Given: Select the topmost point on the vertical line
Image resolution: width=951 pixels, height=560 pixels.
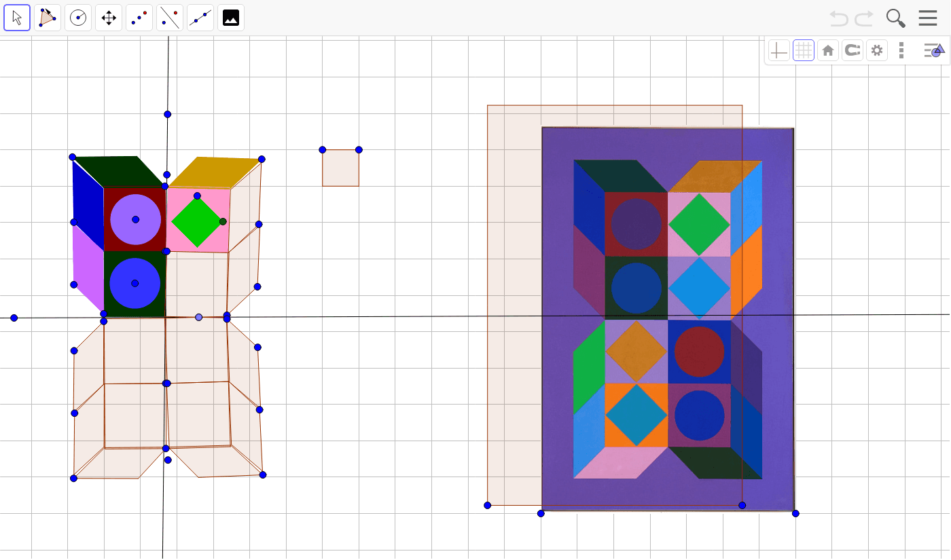Looking at the screenshot, I should pyautogui.click(x=167, y=114).
